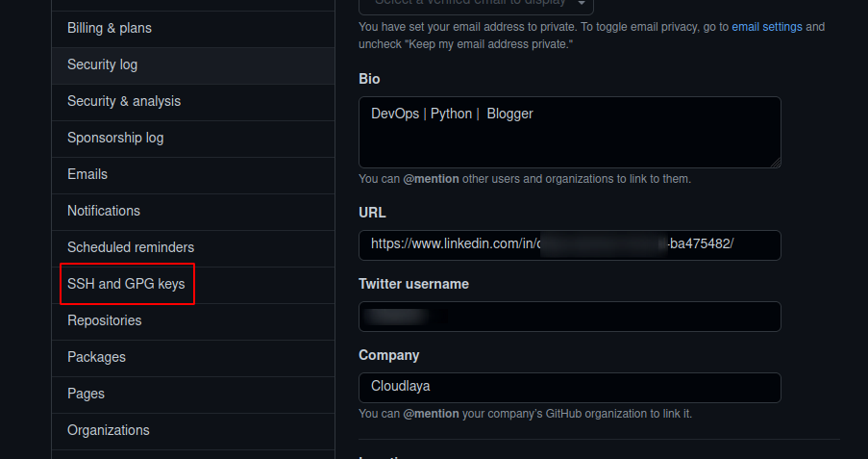Click the dropdown arrow of email selector
This screenshot has height=459, width=868.
[x=582, y=4]
